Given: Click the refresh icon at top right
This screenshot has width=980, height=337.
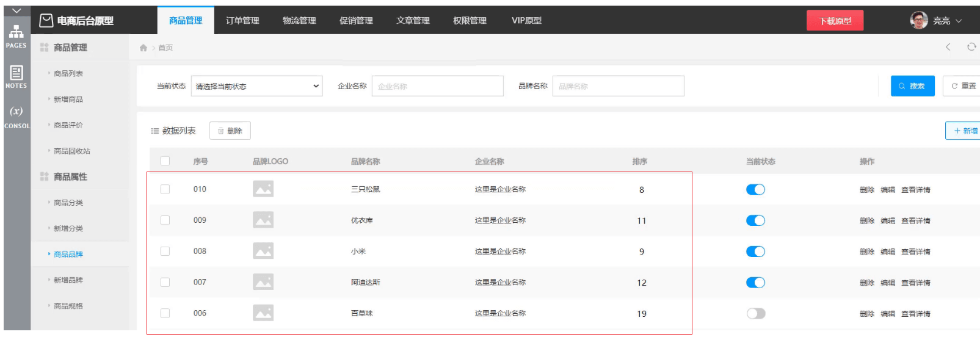Looking at the screenshot, I should point(971,47).
